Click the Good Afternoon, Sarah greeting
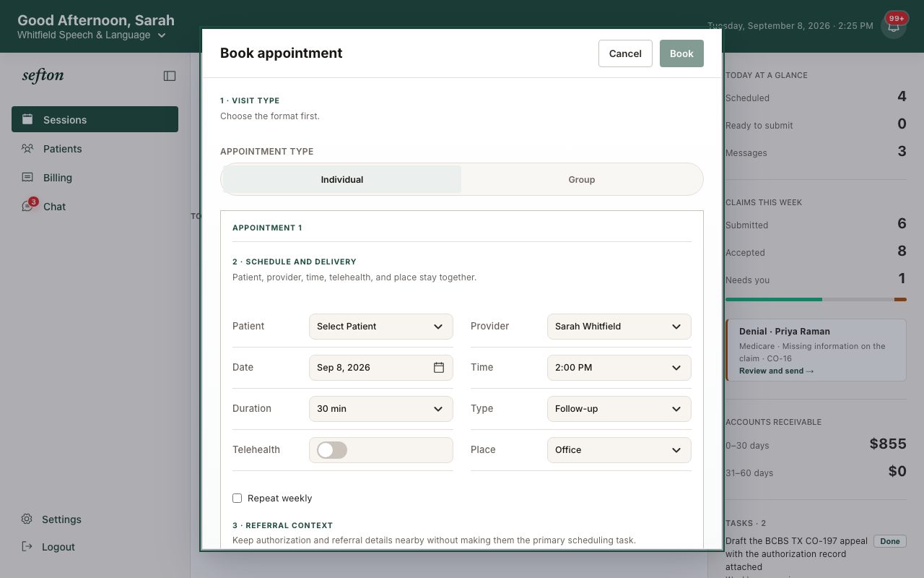The height and width of the screenshot is (578, 924). [x=96, y=20]
